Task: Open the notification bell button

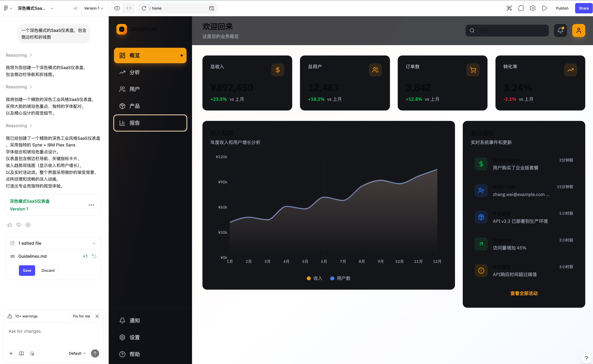Action: (x=560, y=30)
